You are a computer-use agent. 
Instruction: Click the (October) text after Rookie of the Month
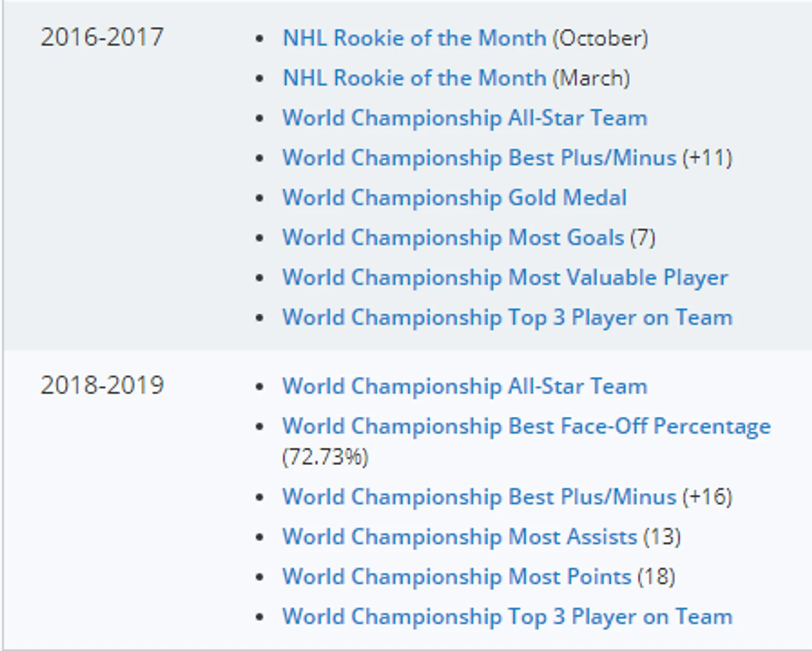600,38
